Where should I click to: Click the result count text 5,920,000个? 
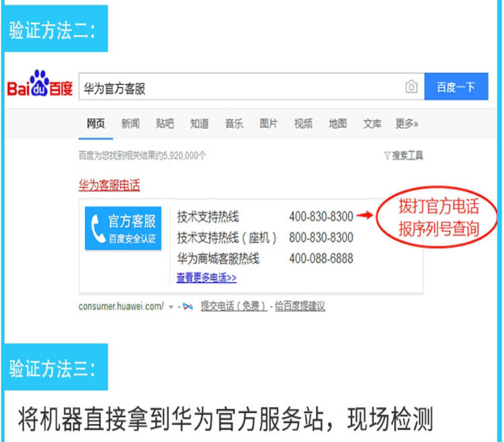(x=185, y=156)
